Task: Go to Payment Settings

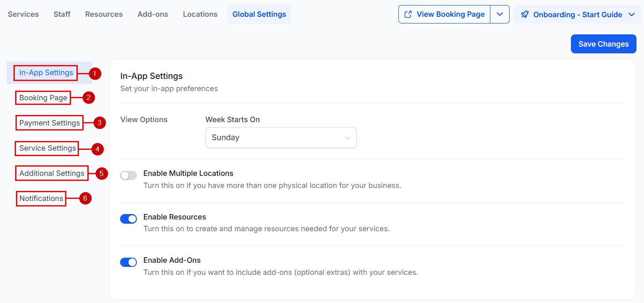Action: 49,123
